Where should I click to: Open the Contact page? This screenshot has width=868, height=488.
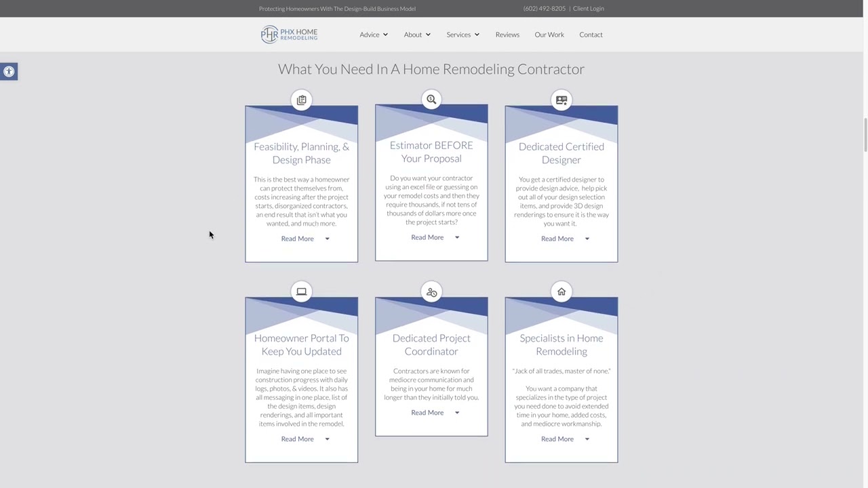[x=591, y=35]
